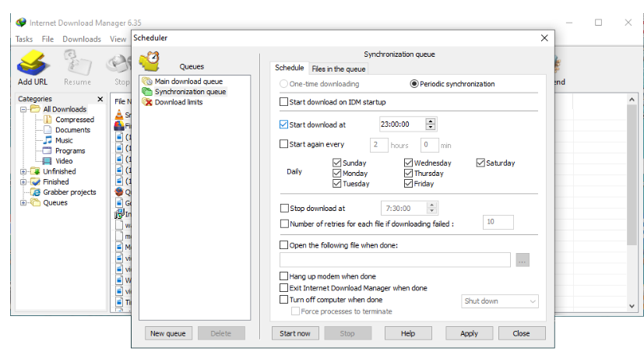Expand the Queues tree node
Image resolution: width=644 pixels, height=362 pixels.
23,202
